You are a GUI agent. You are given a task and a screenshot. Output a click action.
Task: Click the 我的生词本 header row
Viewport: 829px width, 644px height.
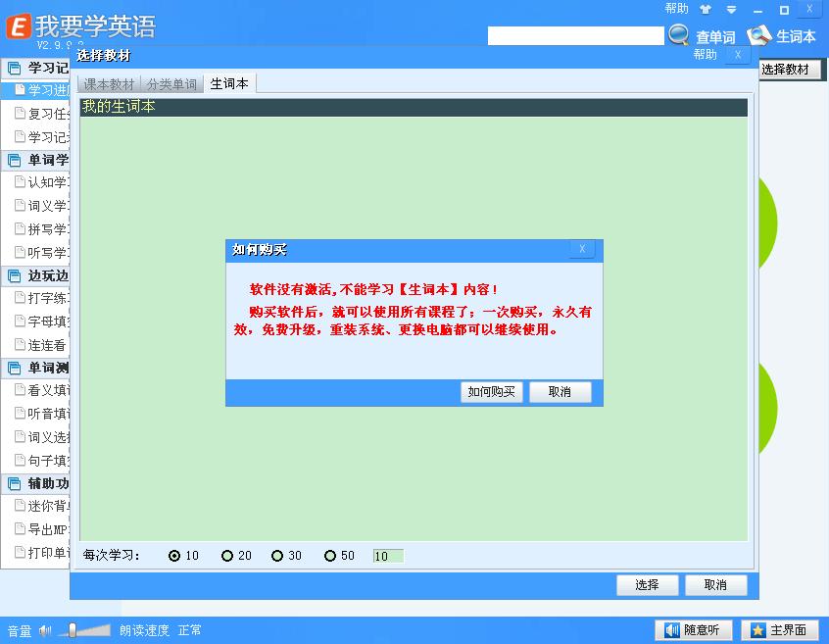coord(414,107)
